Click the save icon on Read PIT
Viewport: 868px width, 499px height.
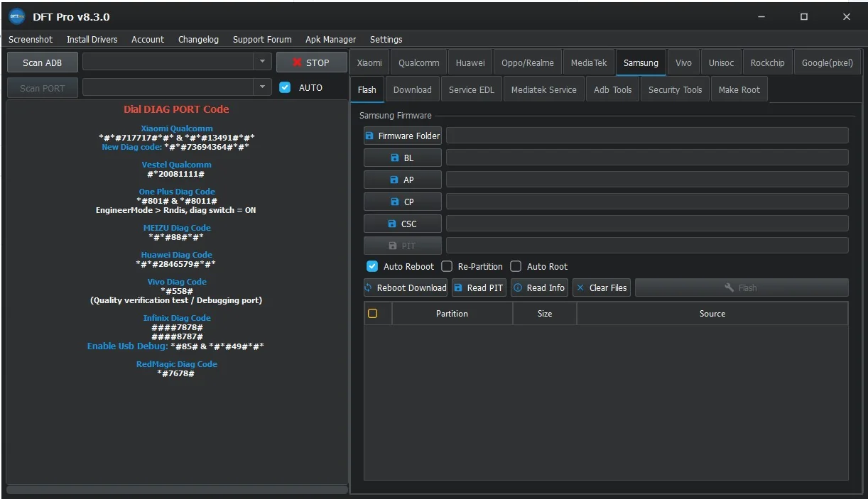coord(459,287)
